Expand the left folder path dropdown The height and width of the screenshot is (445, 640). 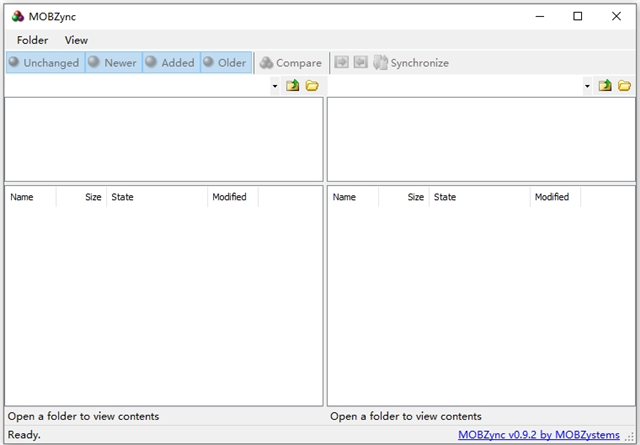click(x=275, y=86)
